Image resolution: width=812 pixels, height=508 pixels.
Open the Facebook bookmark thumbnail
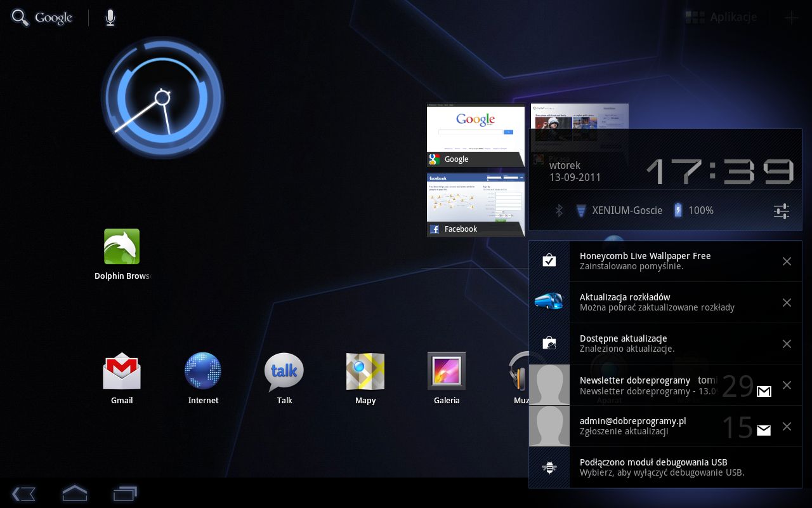point(476,204)
